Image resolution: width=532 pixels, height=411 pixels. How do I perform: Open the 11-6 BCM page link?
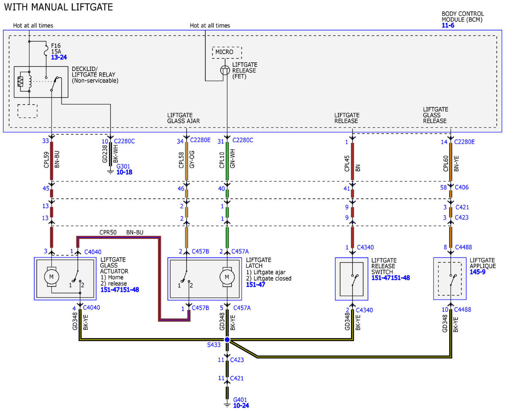(x=448, y=26)
